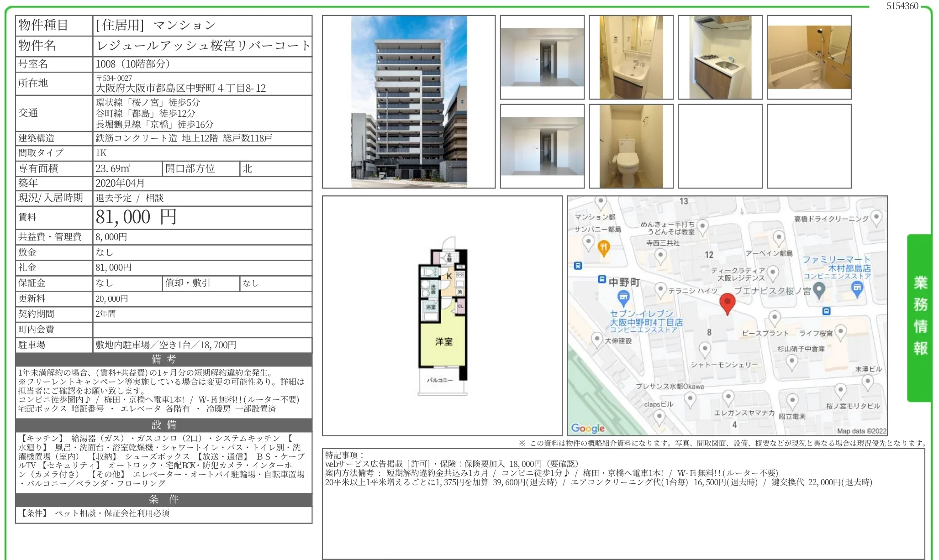Open the building exterior photo
939x560 pixels.
[409, 102]
